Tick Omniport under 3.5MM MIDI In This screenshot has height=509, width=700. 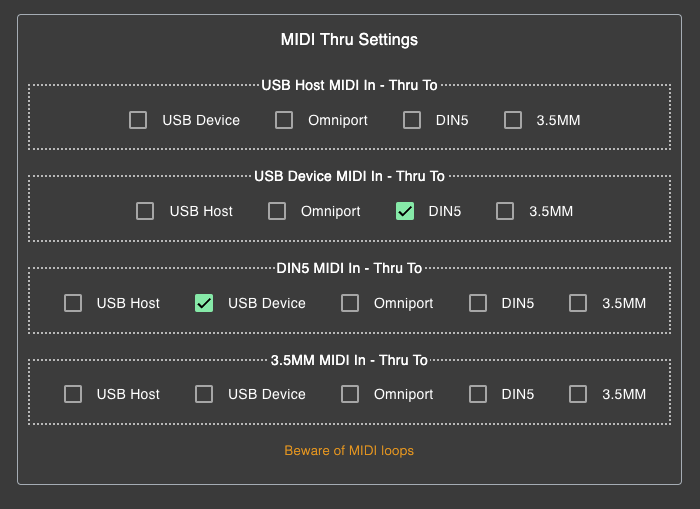coord(350,394)
